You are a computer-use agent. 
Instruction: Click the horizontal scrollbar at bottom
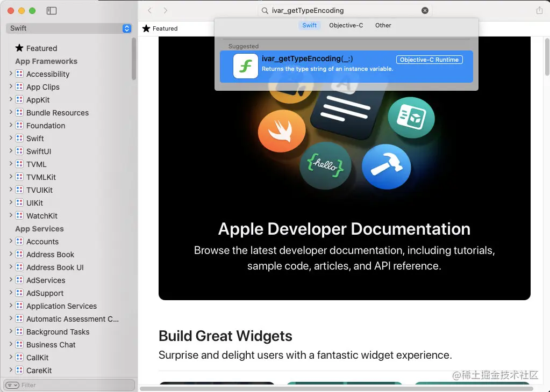click(337, 388)
